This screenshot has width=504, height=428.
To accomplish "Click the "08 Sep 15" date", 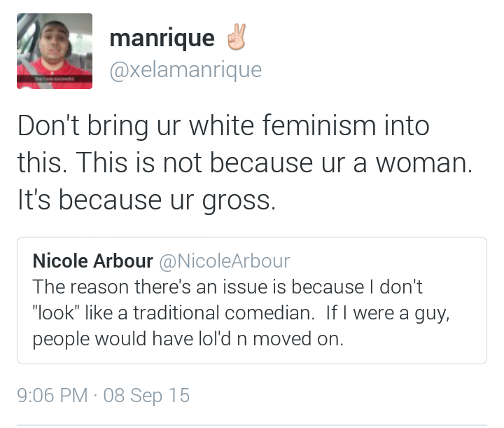I will tap(146, 396).
